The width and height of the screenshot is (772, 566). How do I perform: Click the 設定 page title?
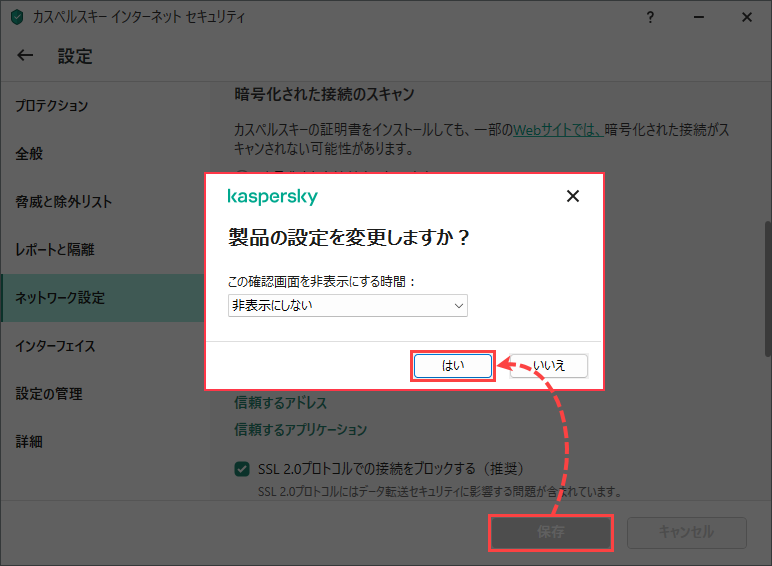pos(75,56)
